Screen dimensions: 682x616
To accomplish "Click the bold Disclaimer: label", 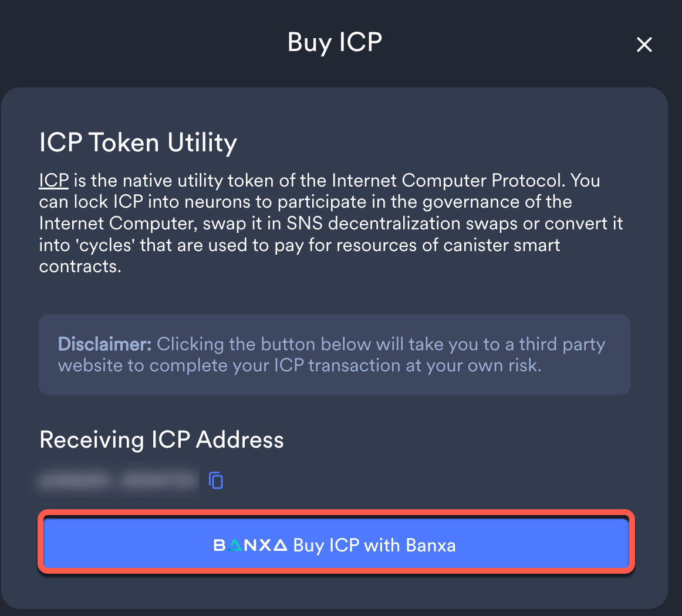I will coord(104,344).
